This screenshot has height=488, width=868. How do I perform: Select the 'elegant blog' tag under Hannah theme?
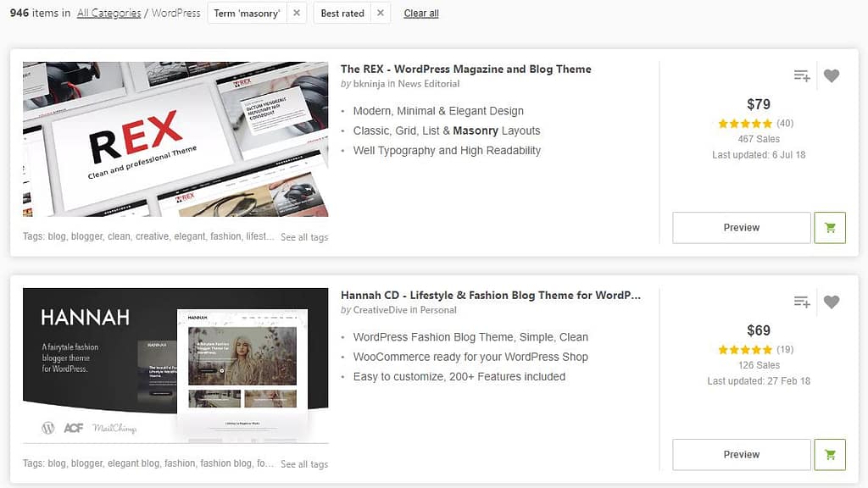133,463
